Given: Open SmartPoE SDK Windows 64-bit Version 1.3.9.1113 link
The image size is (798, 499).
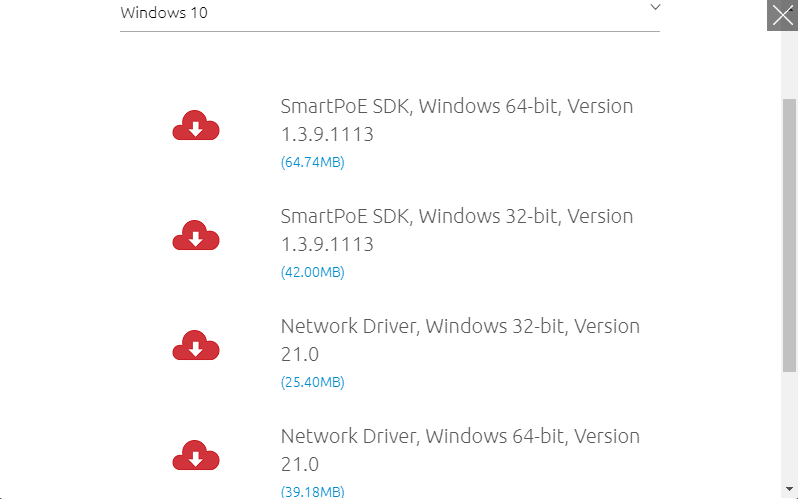Looking at the screenshot, I should pyautogui.click(x=457, y=120).
